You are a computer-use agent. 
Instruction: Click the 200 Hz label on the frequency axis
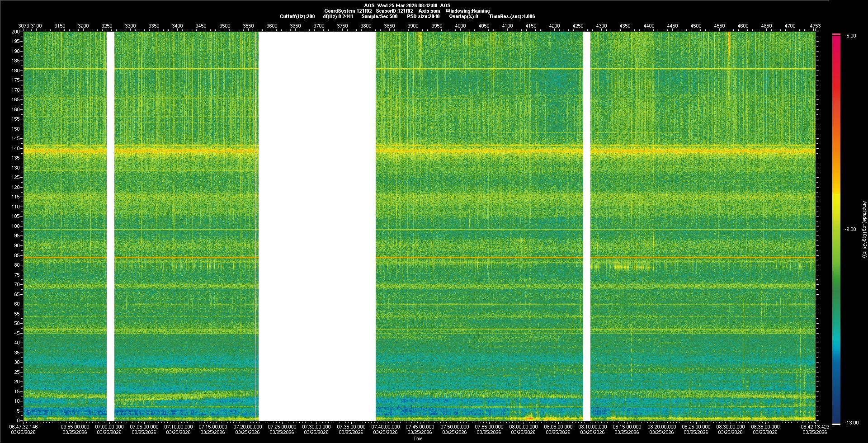[x=15, y=32]
